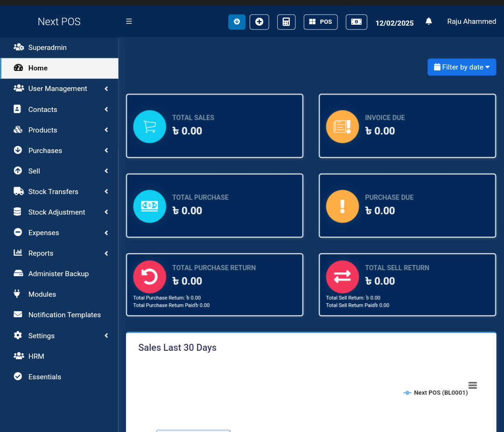
Task: Click the Total Sales cart icon
Action: (149, 126)
